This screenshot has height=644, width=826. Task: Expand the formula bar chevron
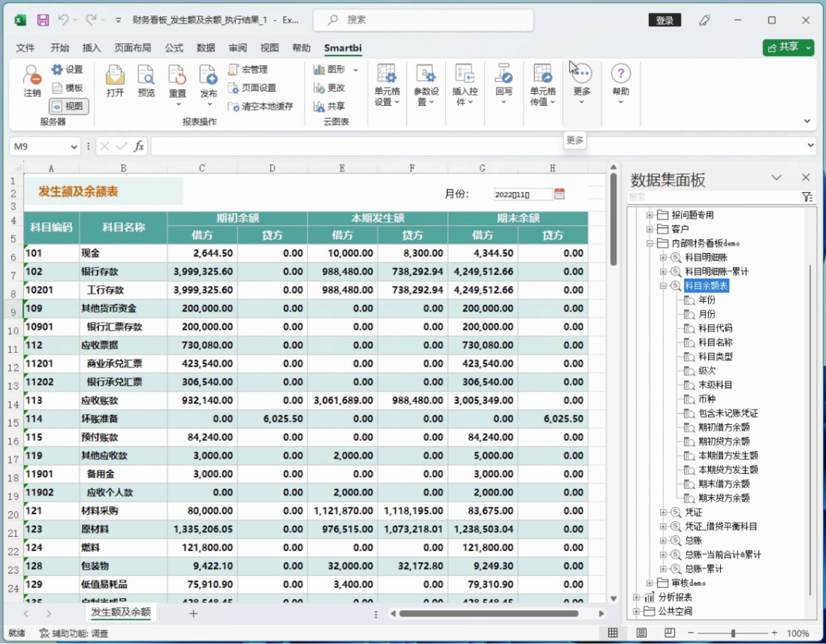pyautogui.click(x=810, y=145)
